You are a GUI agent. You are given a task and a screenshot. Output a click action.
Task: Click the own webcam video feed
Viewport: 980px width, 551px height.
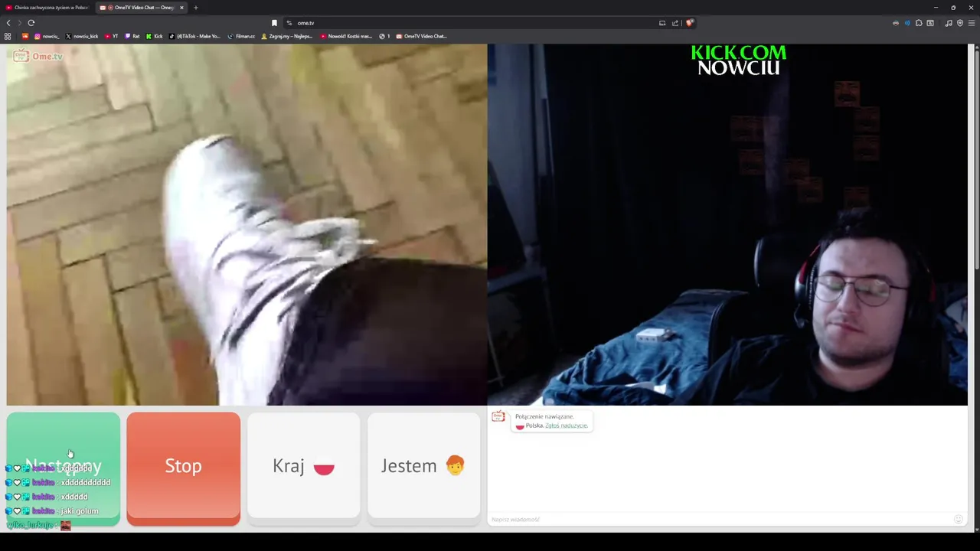click(x=727, y=224)
